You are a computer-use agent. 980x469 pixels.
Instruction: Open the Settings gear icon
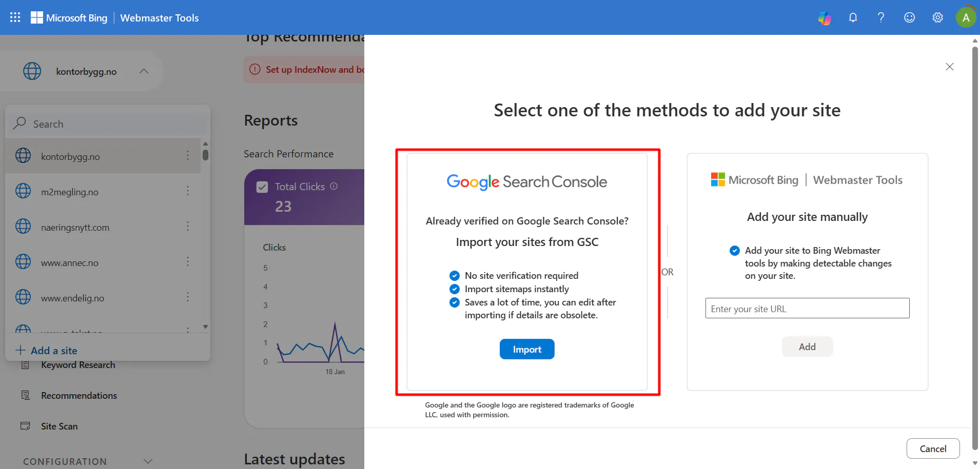tap(937, 17)
